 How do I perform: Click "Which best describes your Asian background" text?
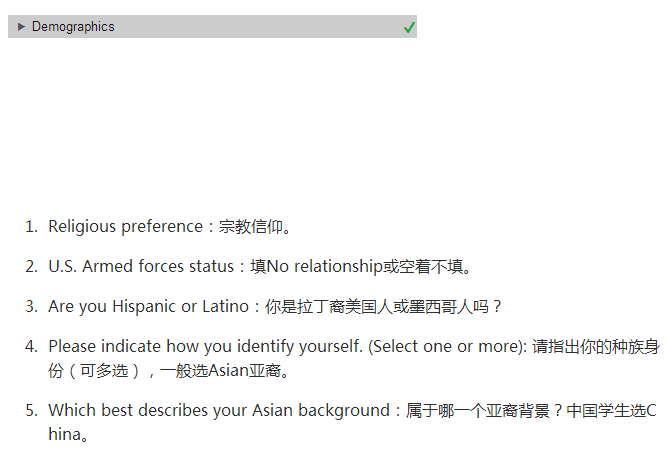[x=219, y=411]
